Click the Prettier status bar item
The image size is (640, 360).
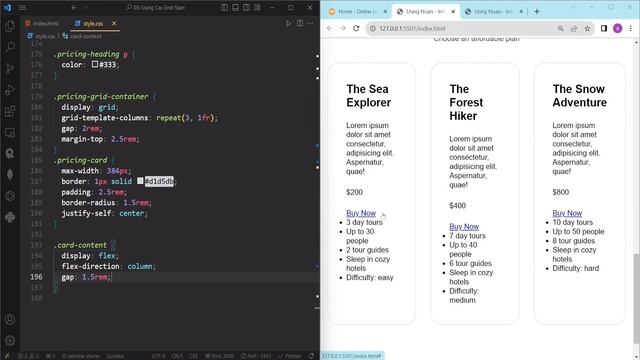pyautogui.click(x=290, y=356)
